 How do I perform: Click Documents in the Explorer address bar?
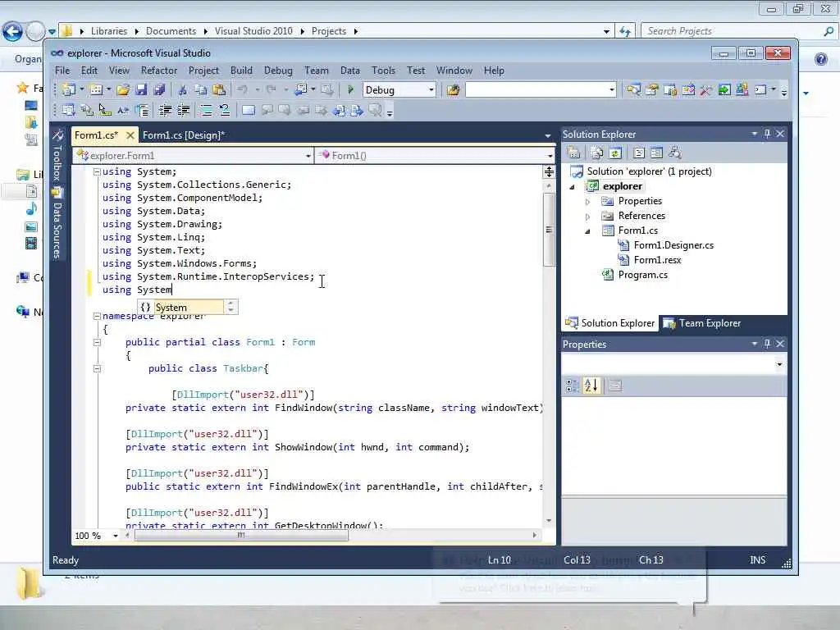171,31
